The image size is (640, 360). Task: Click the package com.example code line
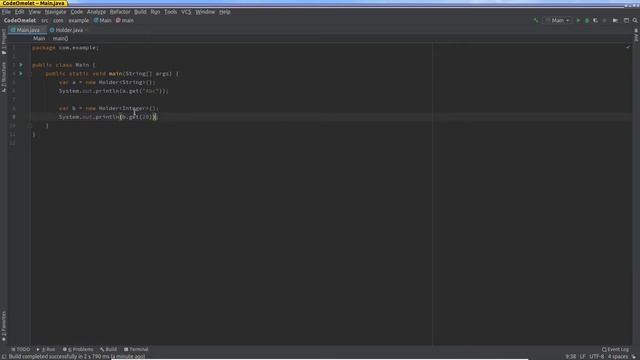pyautogui.click(x=65, y=48)
